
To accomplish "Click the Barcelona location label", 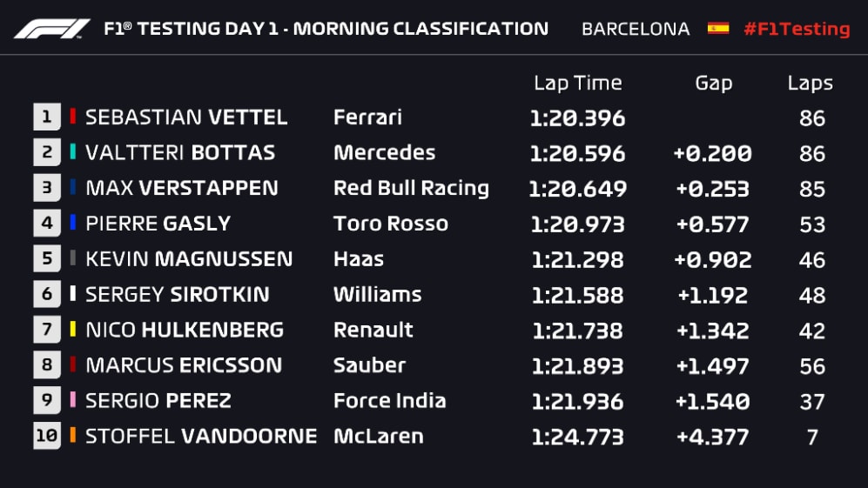I will 636,29.
